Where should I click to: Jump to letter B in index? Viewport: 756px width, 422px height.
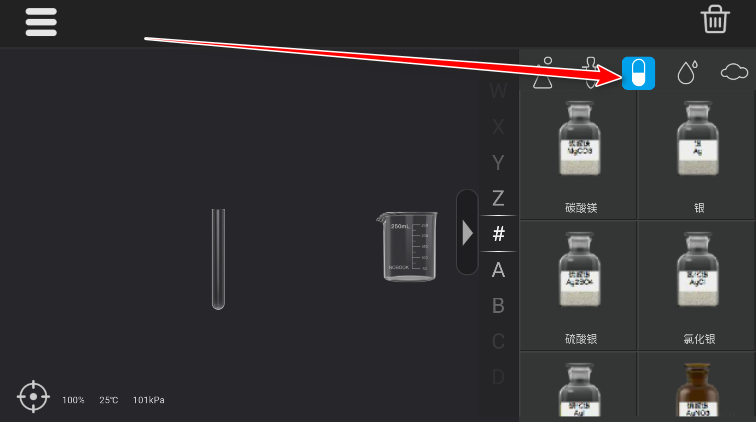click(x=498, y=306)
